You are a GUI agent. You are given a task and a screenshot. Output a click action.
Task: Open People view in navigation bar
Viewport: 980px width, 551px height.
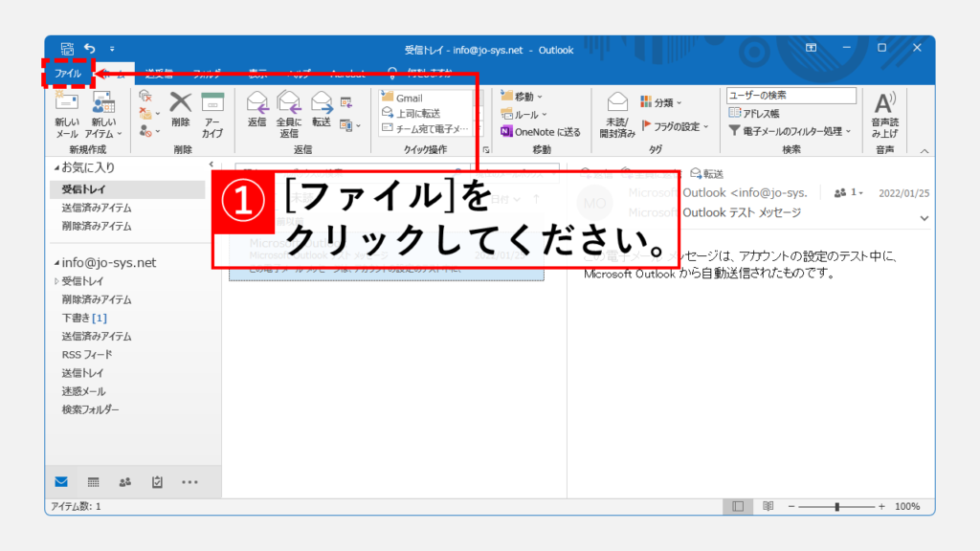tap(124, 482)
